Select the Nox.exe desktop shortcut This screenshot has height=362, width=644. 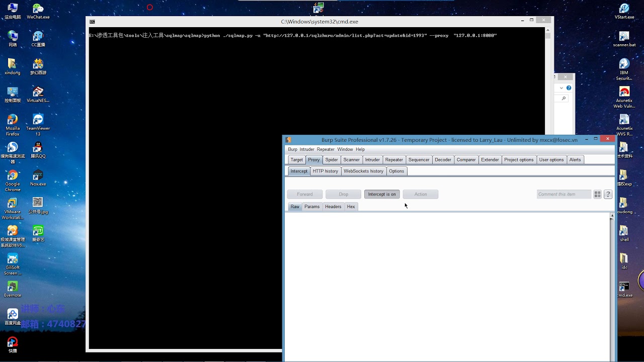coord(38,178)
